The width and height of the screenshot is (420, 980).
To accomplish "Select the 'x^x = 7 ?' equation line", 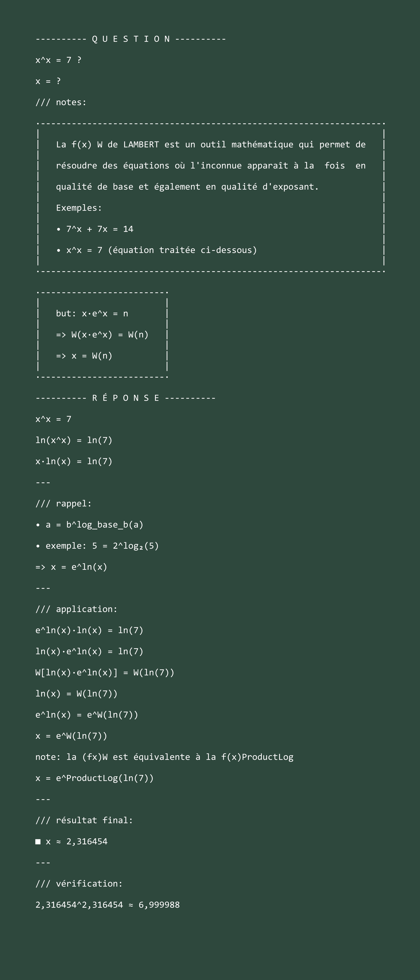I will pos(58,60).
